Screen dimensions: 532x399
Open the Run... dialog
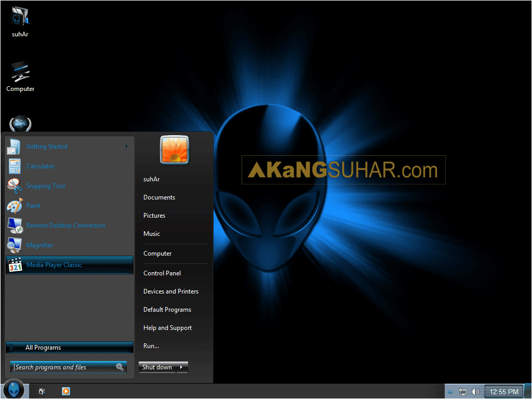coord(151,346)
